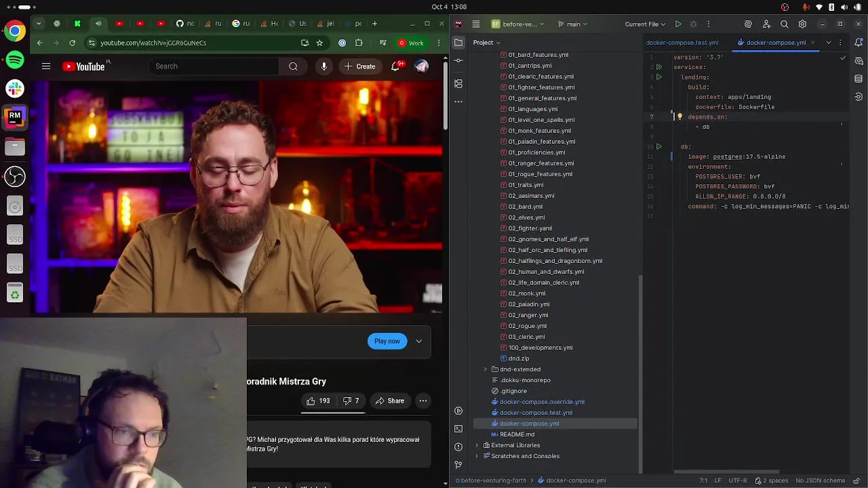Toggle read-only lock in RubyMine status bar
The image size is (868, 488).
click(x=858, y=481)
